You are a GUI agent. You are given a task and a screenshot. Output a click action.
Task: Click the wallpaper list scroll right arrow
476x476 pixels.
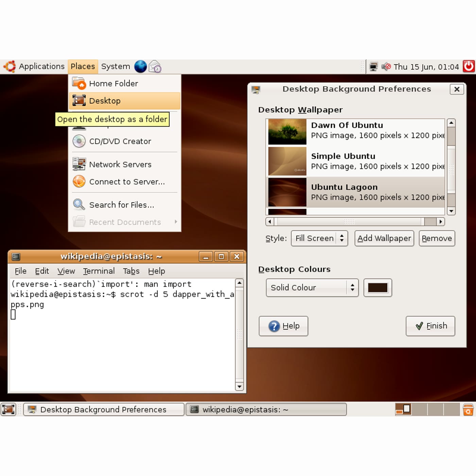441,222
